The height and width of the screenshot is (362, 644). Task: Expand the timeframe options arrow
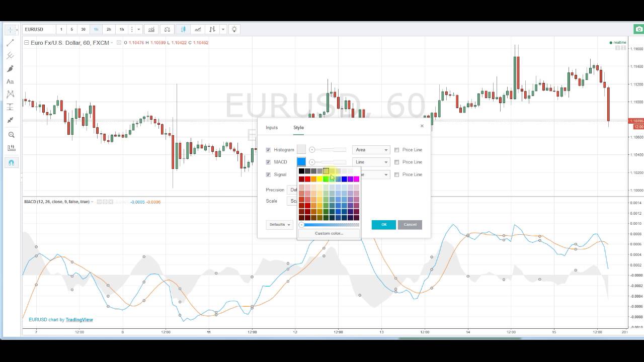click(x=138, y=29)
